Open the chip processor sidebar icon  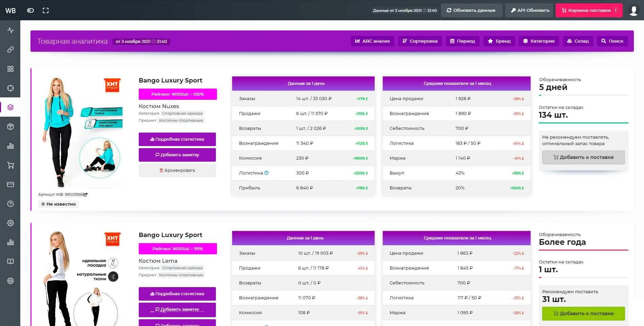point(10,281)
